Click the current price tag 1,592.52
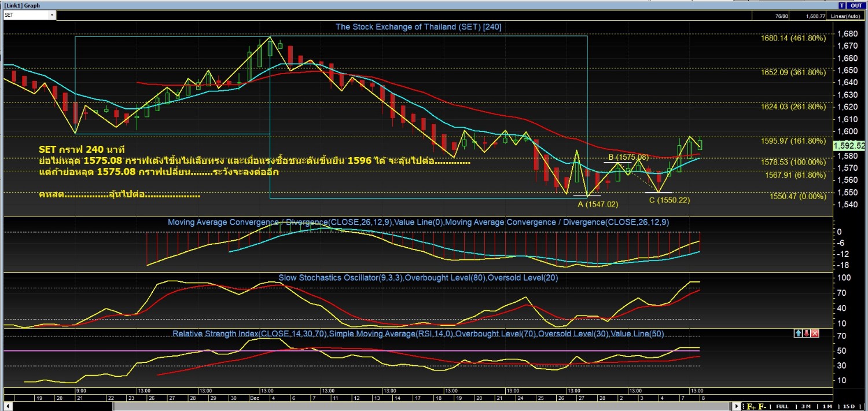 coord(850,146)
